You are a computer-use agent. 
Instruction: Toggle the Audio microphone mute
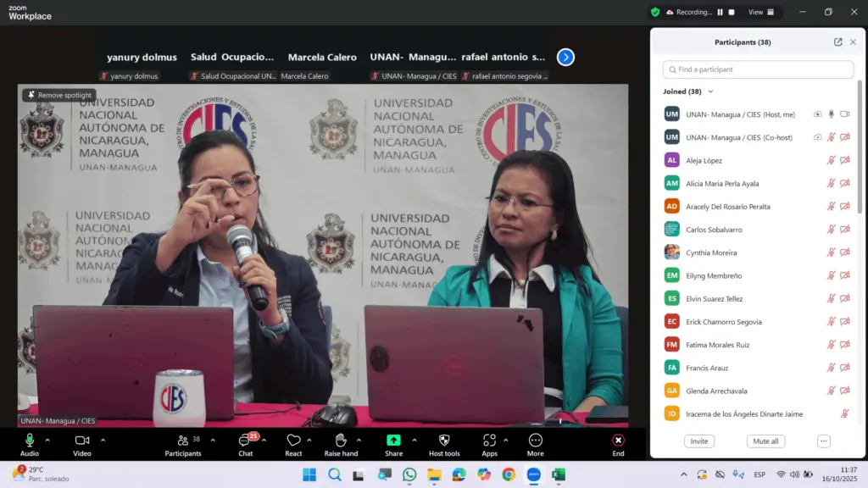click(30, 441)
